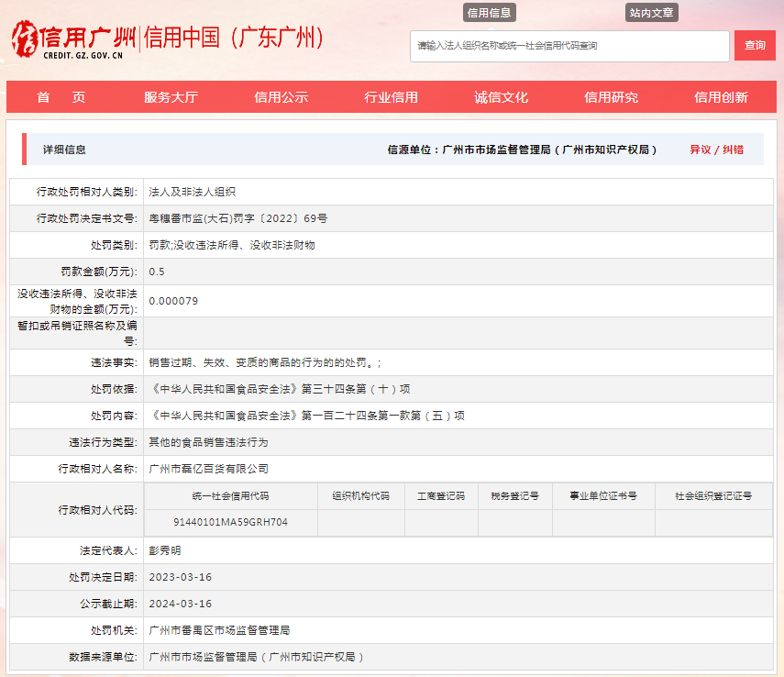
Task: Open the 信用公示 menu item
Action: (x=281, y=97)
